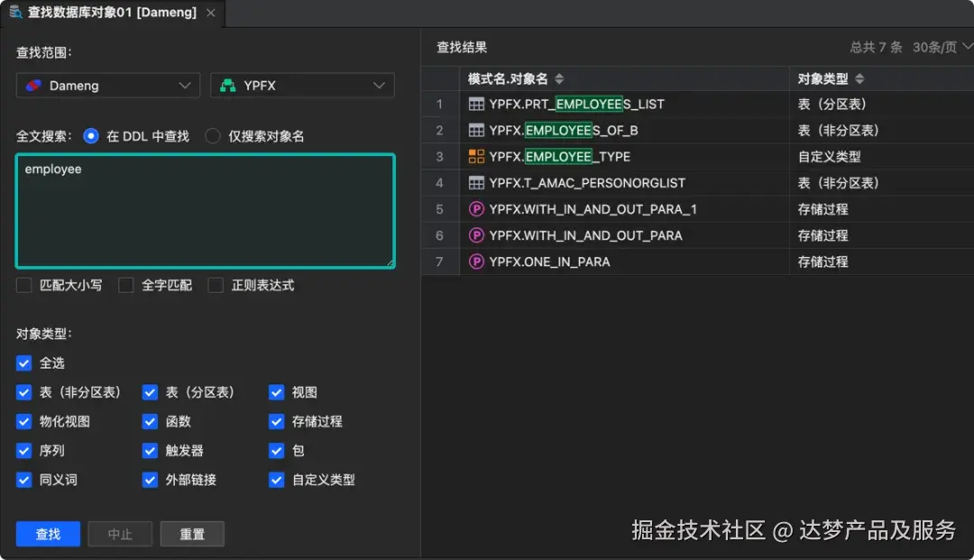Select result YPFX.WITH_IN_AND_OUT_PARA
Screen dimensions: 974x560
[x=586, y=235]
